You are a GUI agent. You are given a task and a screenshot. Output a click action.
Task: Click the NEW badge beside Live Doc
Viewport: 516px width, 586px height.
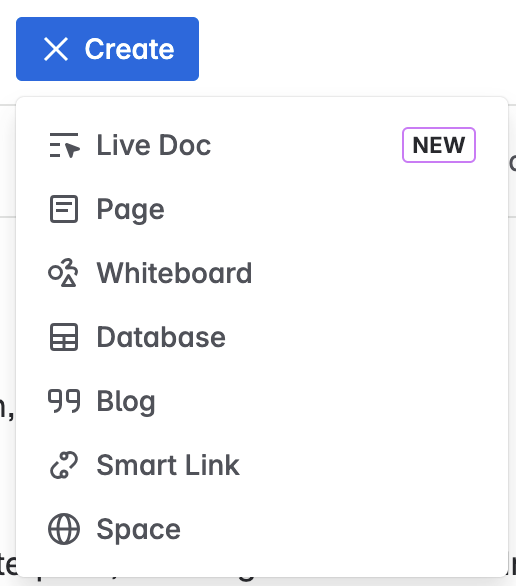[x=439, y=145]
